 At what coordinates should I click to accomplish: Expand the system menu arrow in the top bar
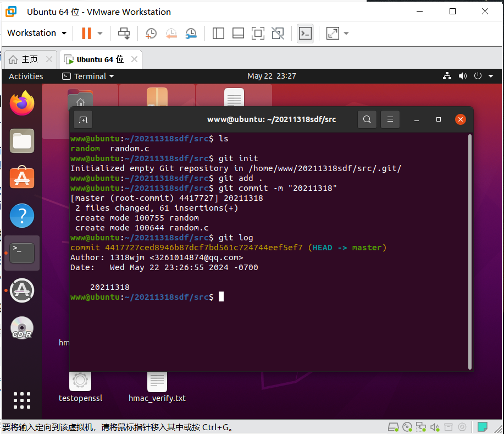491,76
